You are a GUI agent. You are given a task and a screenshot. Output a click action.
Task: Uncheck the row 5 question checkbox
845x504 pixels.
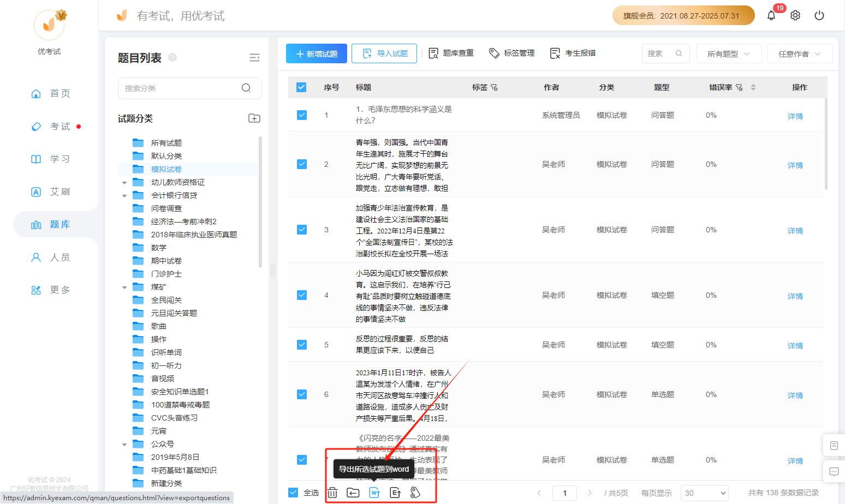click(302, 345)
